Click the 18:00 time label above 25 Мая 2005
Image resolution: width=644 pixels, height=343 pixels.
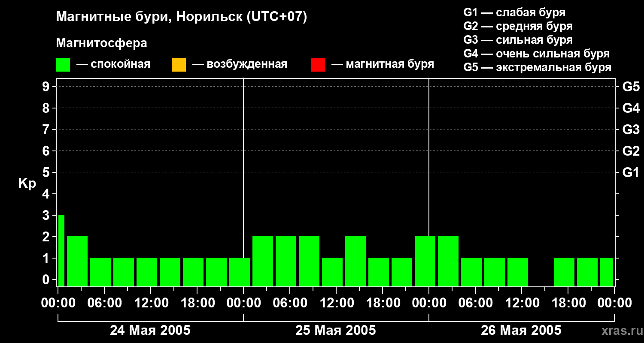pyautogui.click(x=383, y=303)
